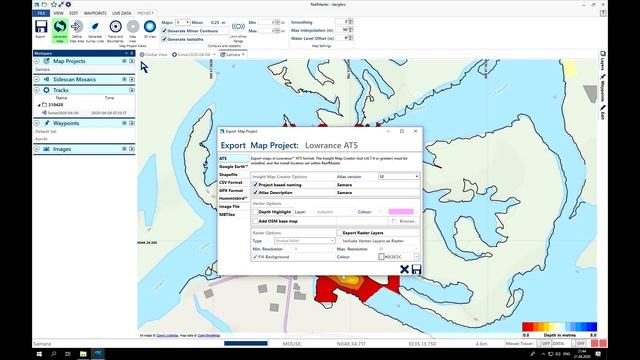Save export using the dialog floppy icon
640x360 pixels.
[x=416, y=269]
